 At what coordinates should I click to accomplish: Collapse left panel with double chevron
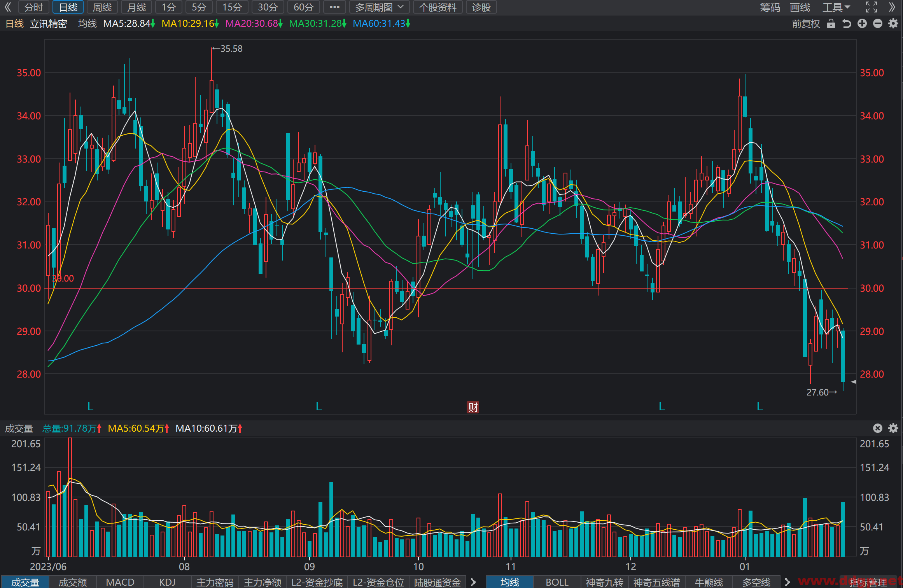pyautogui.click(x=8, y=7)
